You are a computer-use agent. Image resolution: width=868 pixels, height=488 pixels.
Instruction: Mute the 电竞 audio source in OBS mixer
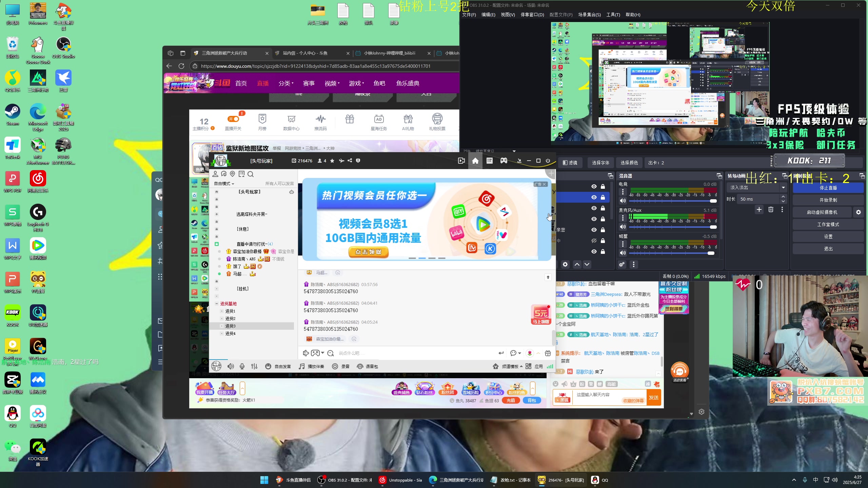pos(623,201)
